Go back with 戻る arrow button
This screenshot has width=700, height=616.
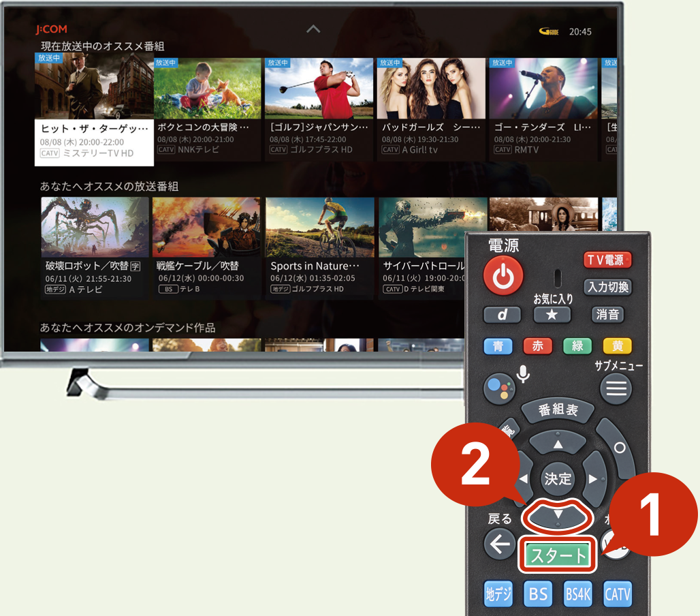[500, 544]
